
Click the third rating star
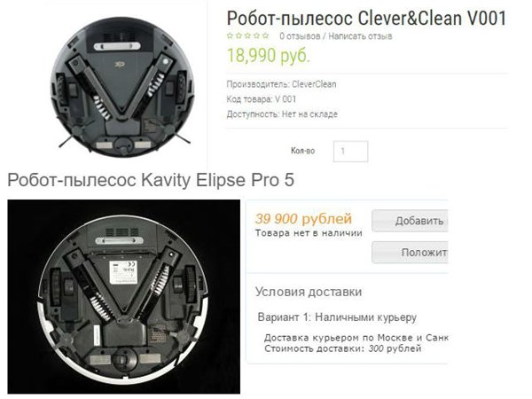[x=247, y=35]
